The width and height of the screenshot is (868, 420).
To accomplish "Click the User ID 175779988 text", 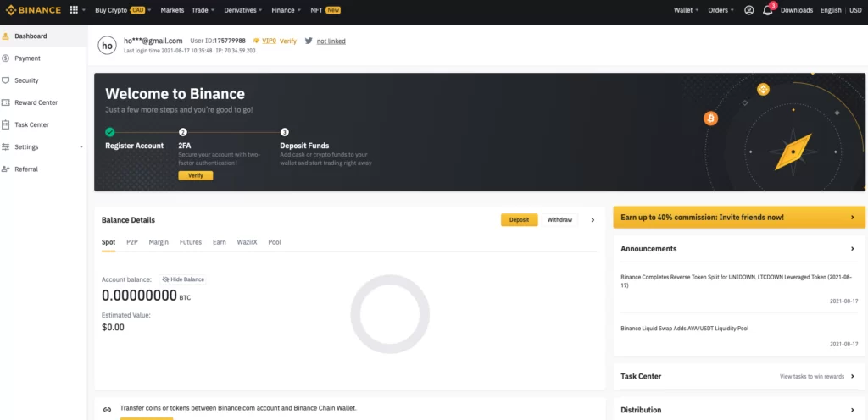I will pos(218,41).
